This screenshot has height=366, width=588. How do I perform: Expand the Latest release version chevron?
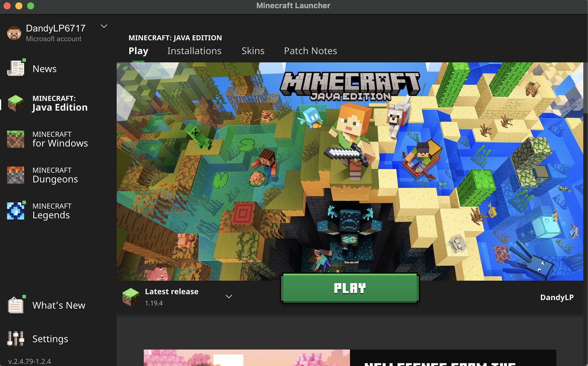point(229,297)
